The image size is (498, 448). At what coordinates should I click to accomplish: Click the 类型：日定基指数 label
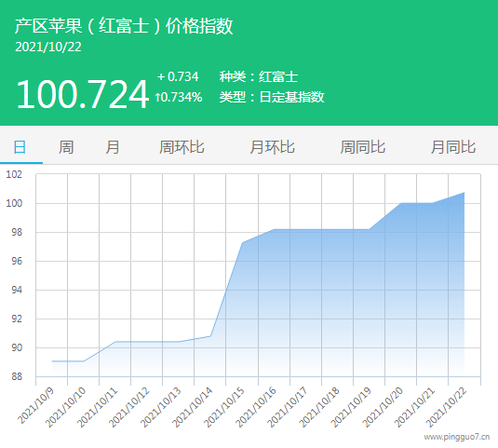[x=272, y=97]
